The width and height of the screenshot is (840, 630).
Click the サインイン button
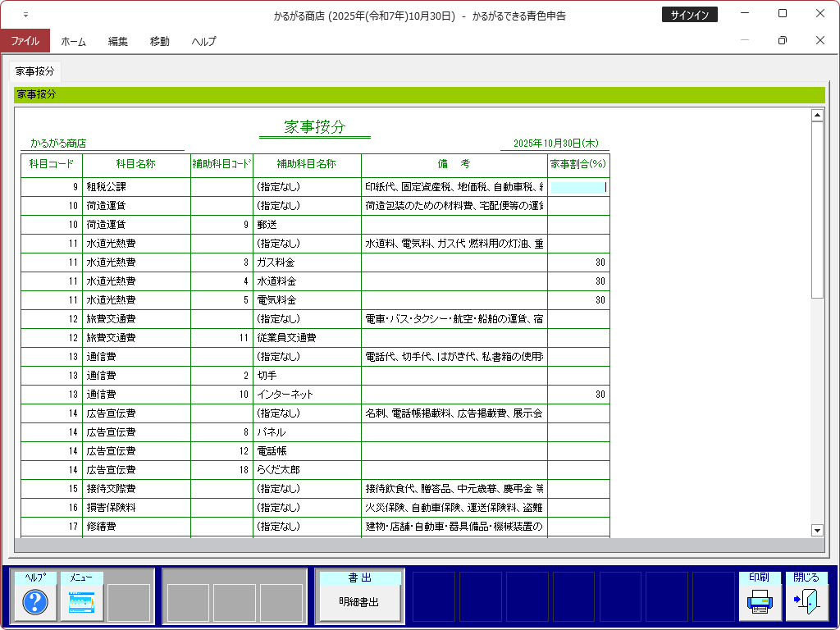(689, 15)
